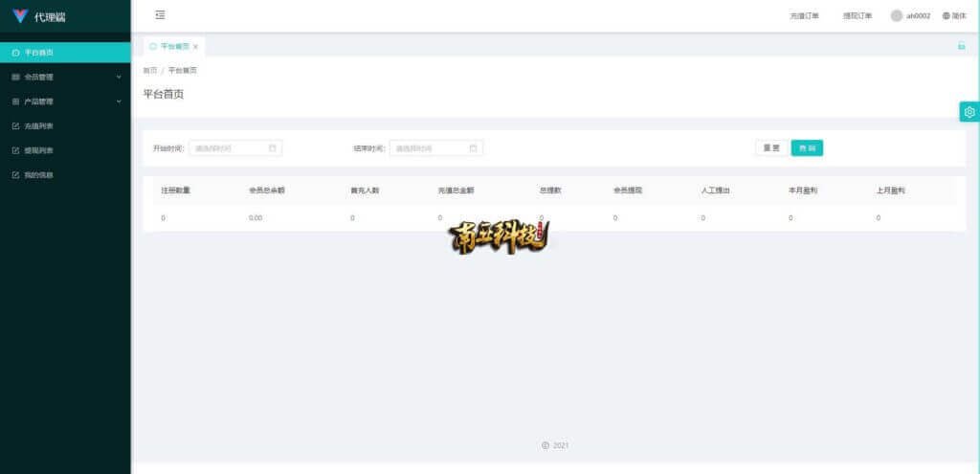Image resolution: width=980 pixels, height=474 pixels.
Task: Open 提现列表 in the sidebar
Action: coord(39,150)
